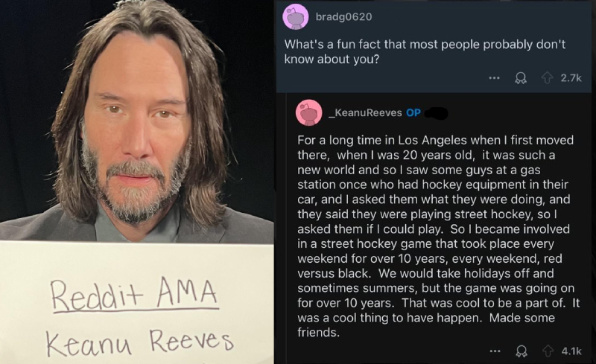The image size is (596, 364).
Task: Open the bradg0620 username profile link
Action: 343,16
